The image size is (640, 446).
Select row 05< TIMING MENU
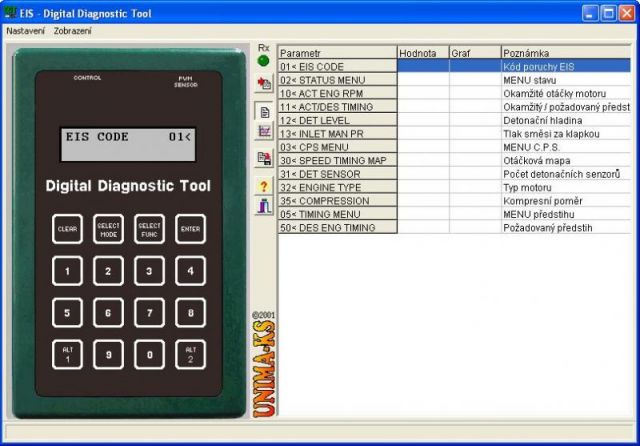point(454,214)
